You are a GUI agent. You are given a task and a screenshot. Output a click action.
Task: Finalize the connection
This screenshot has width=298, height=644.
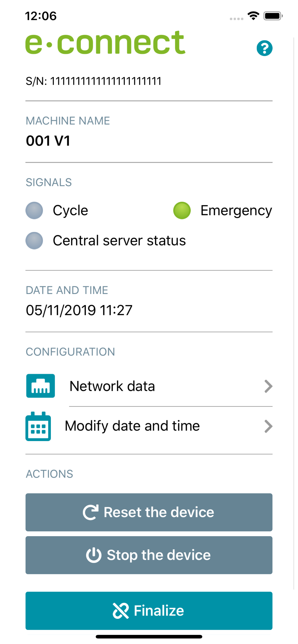click(x=149, y=611)
